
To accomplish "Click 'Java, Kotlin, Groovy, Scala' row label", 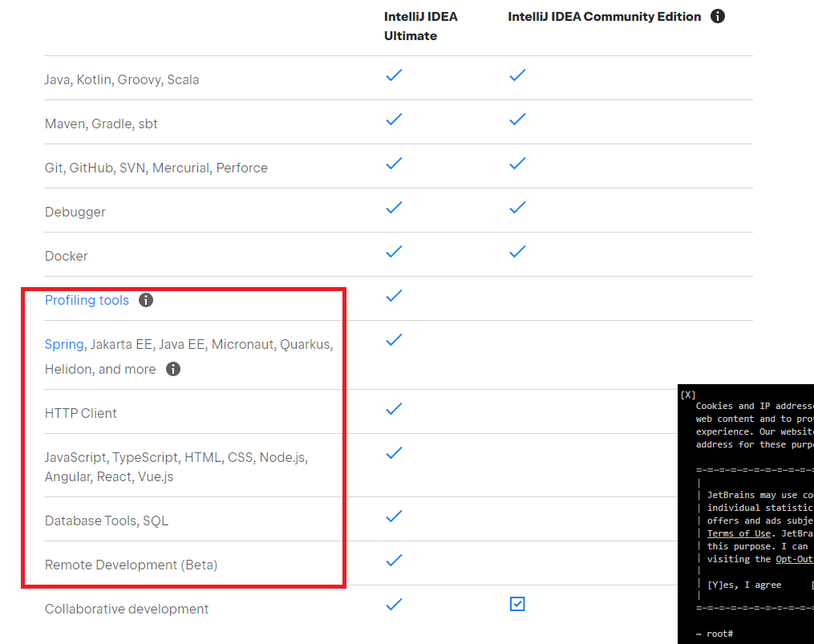I will 122,80.
